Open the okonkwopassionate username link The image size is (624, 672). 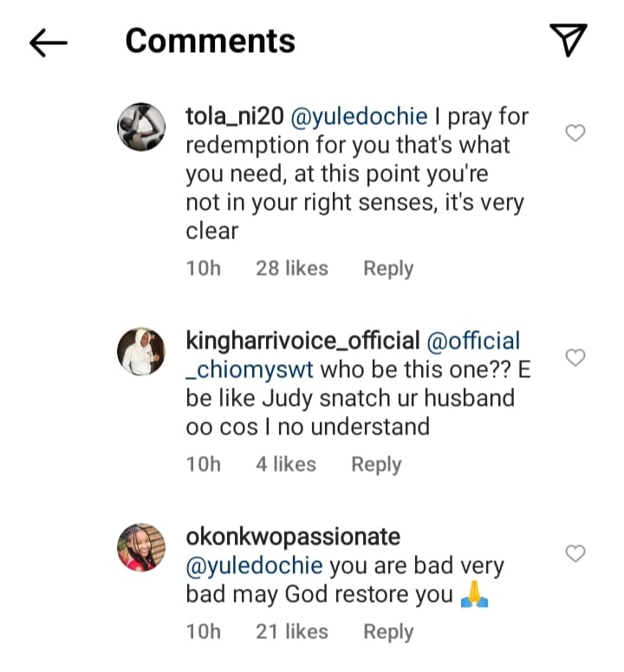tap(293, 538)
